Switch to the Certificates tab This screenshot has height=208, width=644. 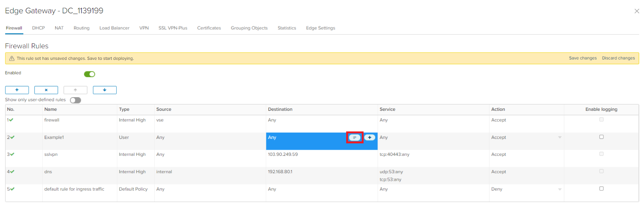[x=209, y=28]
